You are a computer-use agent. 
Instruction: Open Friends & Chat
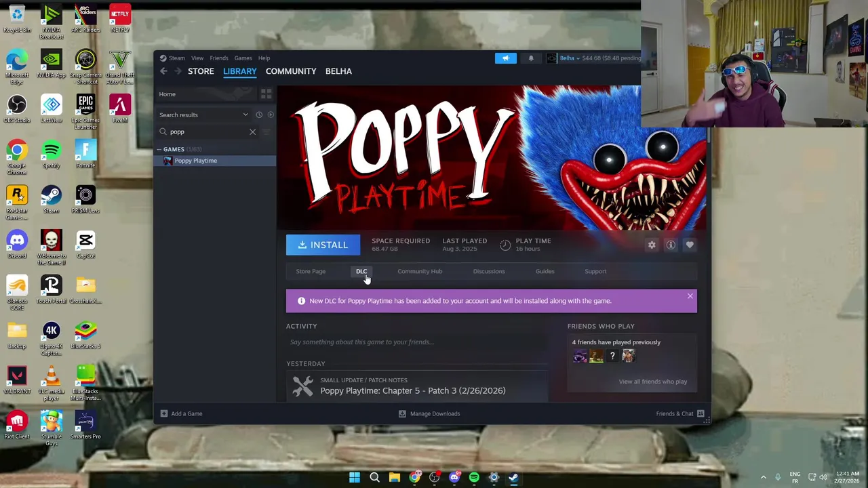tap(680, 413)
